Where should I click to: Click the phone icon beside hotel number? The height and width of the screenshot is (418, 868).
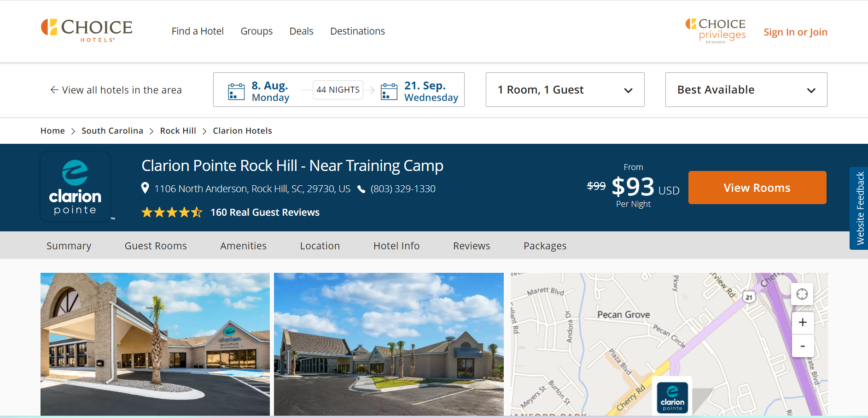click(x=361, y=189)
